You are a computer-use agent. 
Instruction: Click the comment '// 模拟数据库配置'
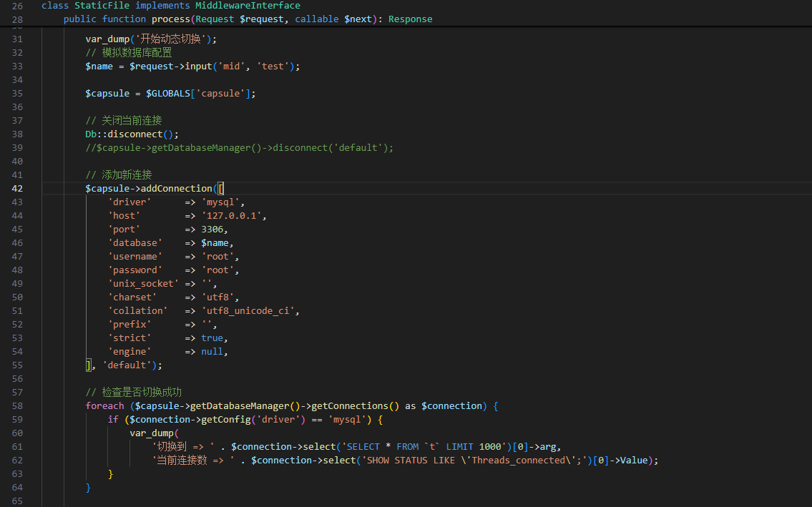(x=129, y=53)
